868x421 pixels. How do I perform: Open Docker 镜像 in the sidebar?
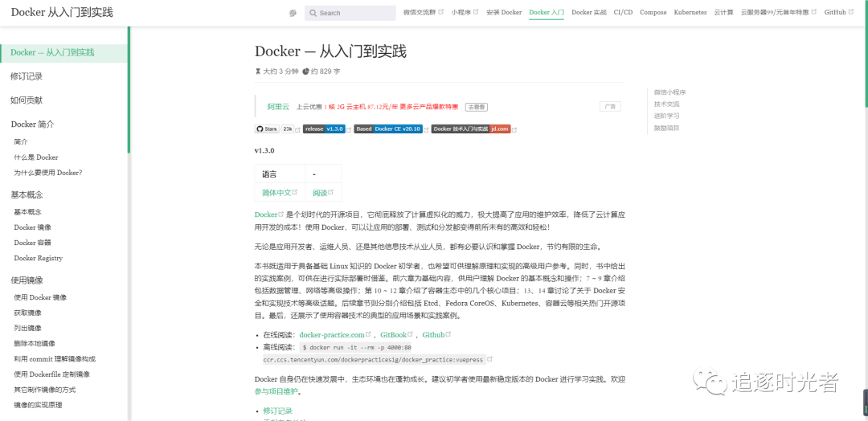(x=33, y=227)
